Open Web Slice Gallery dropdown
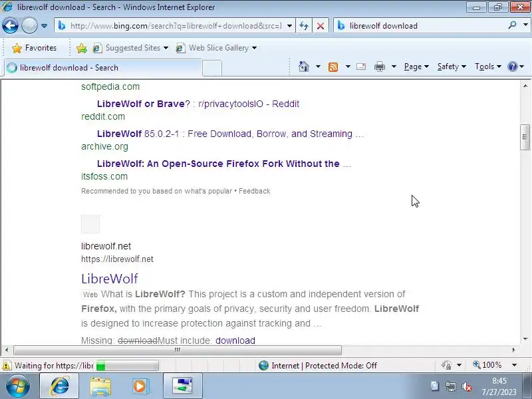The width and height of the screenshot is (532, 399). pyautogui.click(x=216, y=48)
